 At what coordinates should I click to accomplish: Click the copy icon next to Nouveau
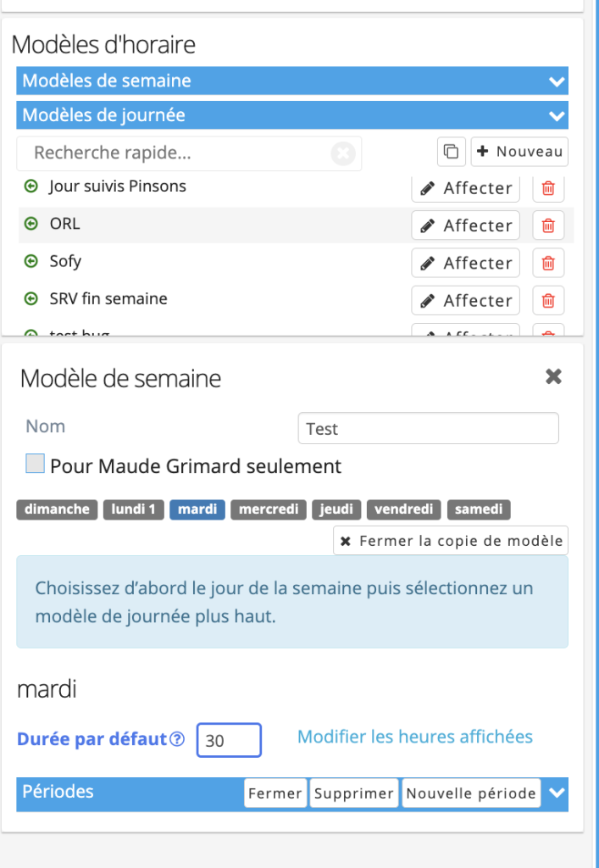click(452, 152)
